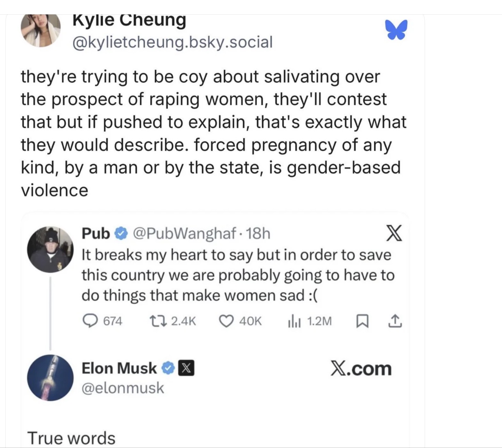Open Elon Musk's rocket avatar
Screen dimensions: 502x448
coord(50,378)
